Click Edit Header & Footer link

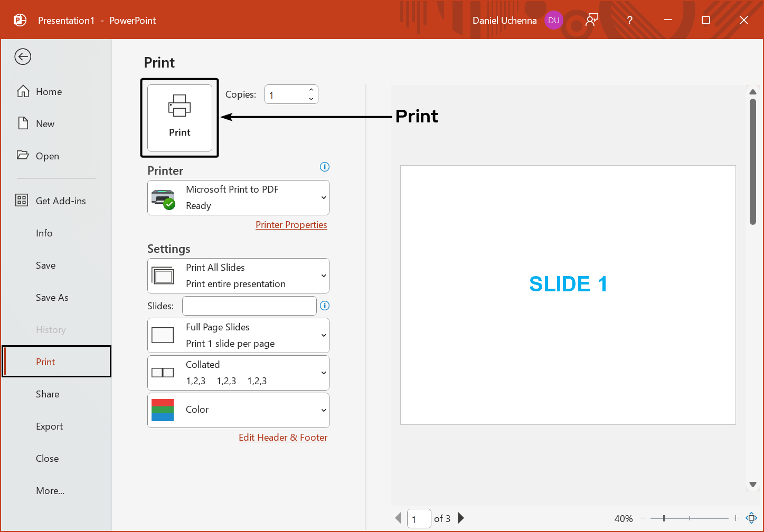click(283, 438)
